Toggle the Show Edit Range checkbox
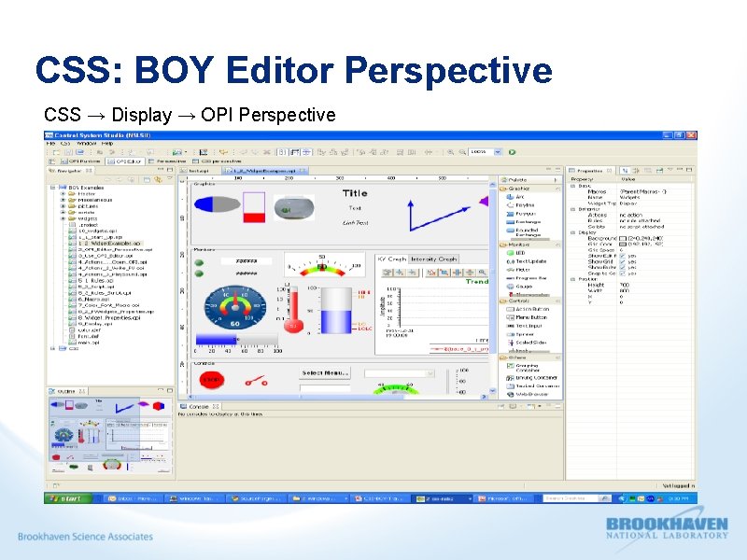 622,256
